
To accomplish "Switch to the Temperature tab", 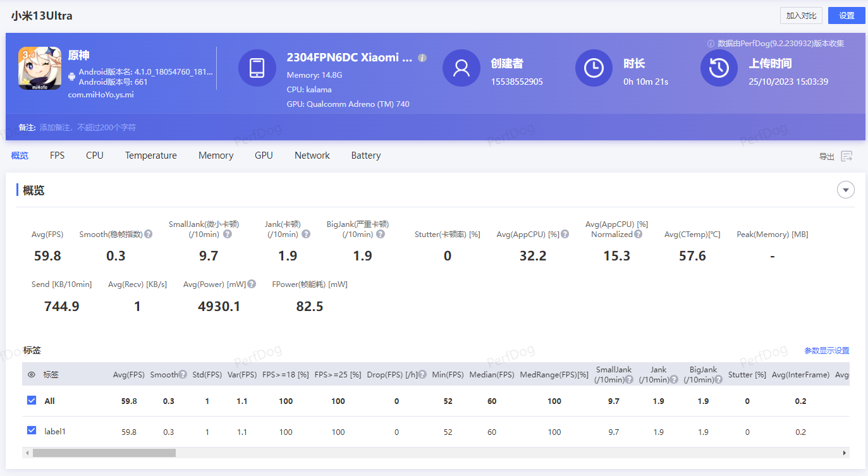I will point(151,156).
